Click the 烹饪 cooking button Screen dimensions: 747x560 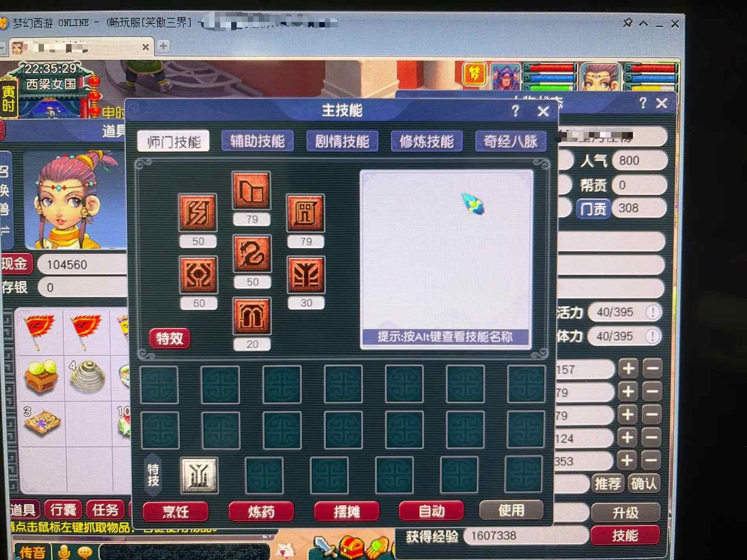[176, 512]
